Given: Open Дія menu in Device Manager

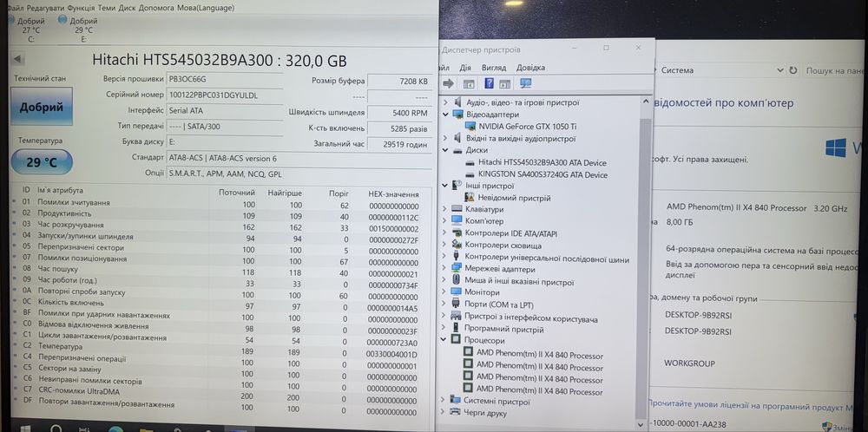Looking at the screenshot, I should pyautogui.click(x=465, y=68).
